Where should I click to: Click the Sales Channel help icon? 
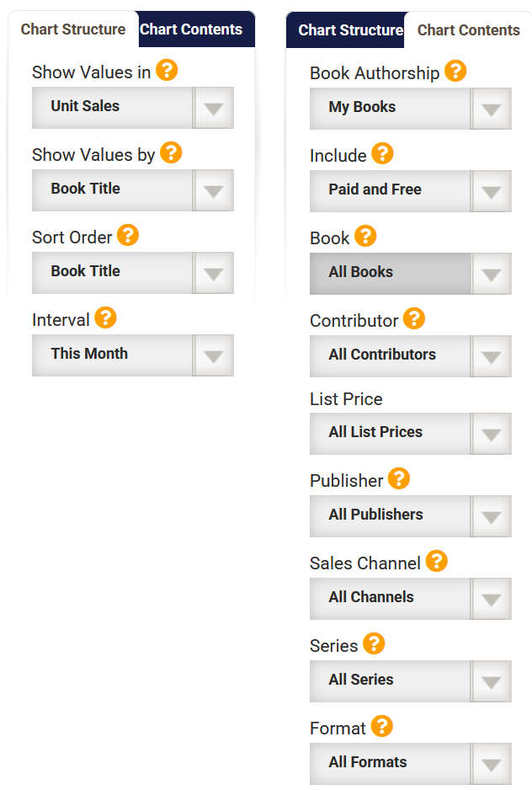click(x=436, y=561)
